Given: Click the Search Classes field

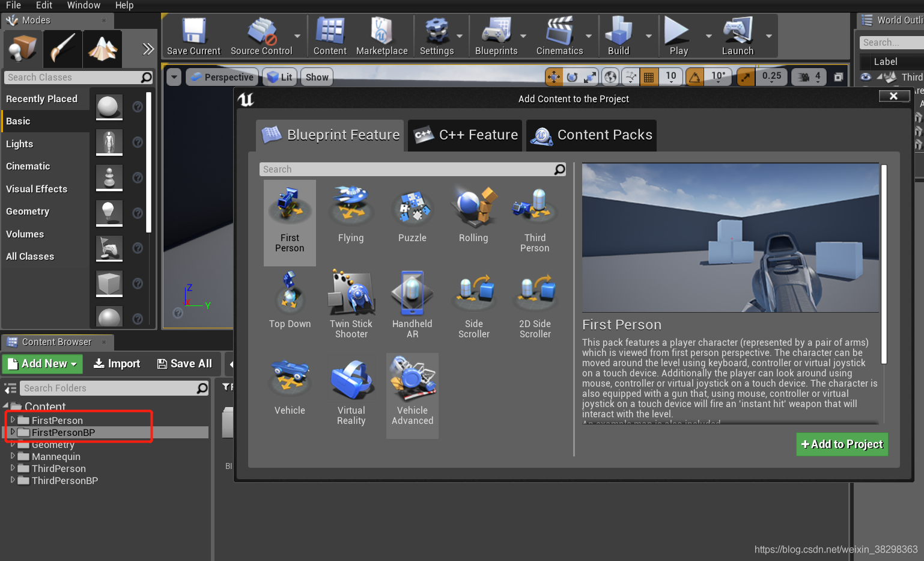Looking at the screenshot, I should point(79,78).
